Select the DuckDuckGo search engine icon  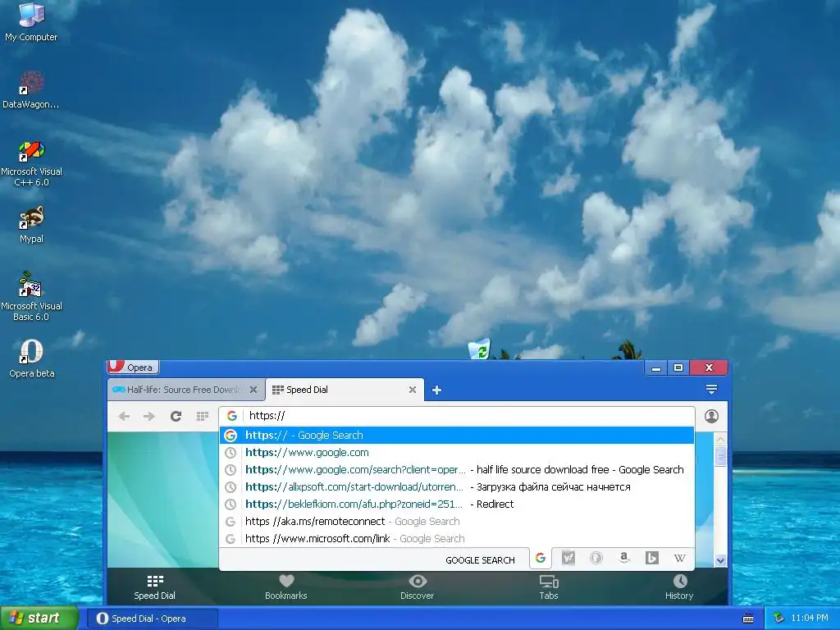(596, 558)
